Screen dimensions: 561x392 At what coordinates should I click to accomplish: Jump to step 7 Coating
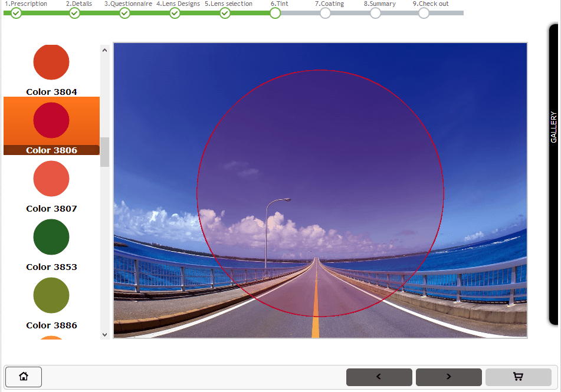click(325, 13)
